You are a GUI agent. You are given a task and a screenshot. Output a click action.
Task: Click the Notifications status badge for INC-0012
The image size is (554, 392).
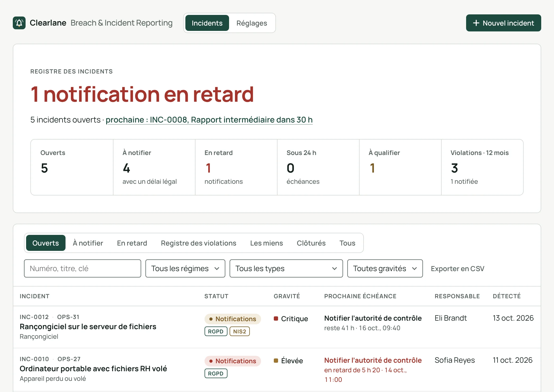point(233,319)
